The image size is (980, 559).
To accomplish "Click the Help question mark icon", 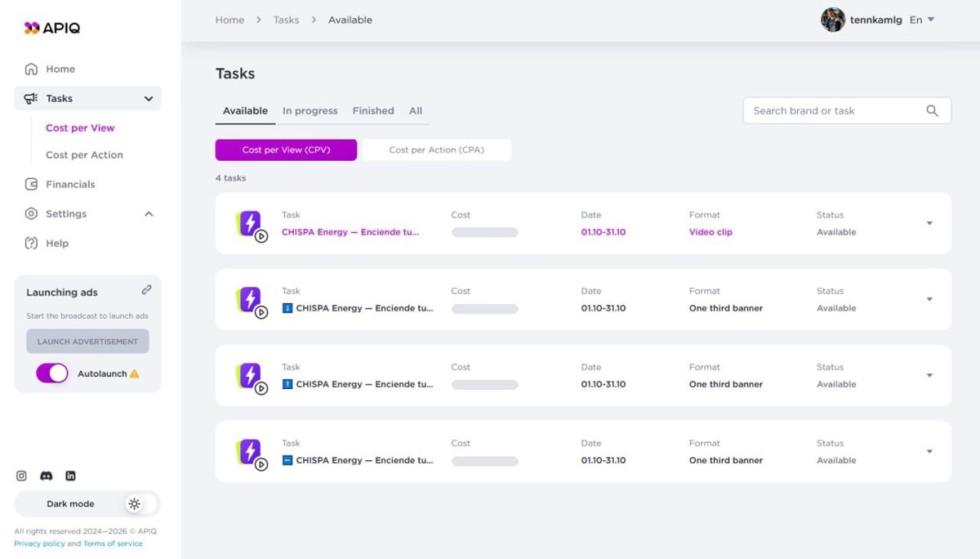I will coord(31,243).
